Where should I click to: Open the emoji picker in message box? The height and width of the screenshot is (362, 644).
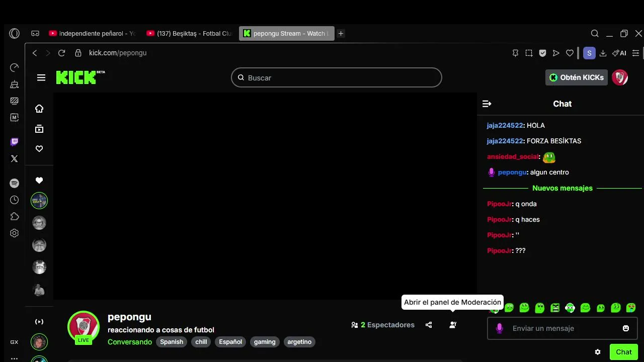click(x=626, y=328)
